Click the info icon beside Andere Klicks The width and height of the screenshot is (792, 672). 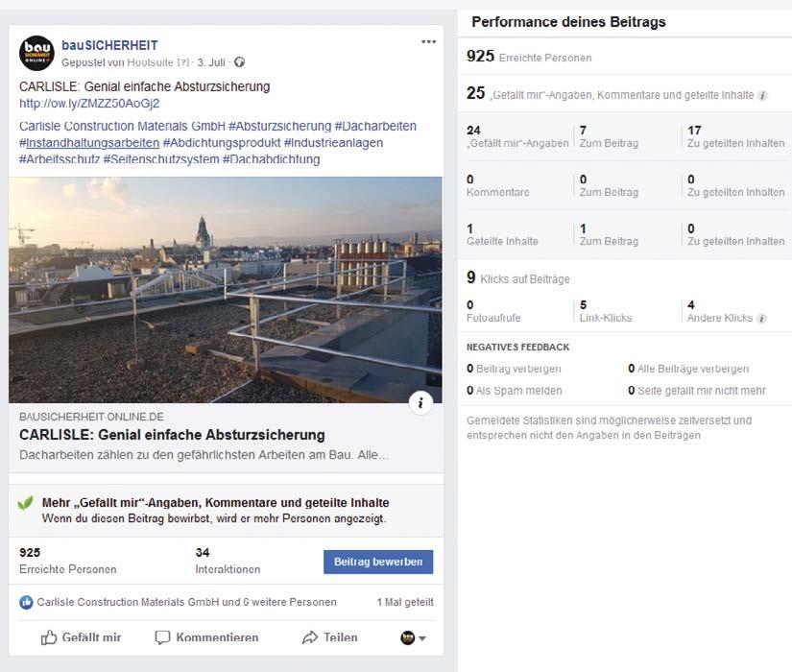[761, 319]
